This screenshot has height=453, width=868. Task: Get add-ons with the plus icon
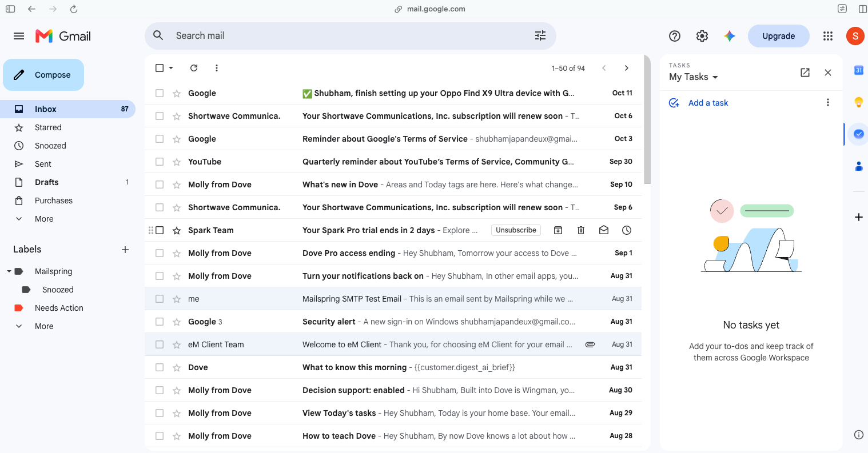[859, 217]
